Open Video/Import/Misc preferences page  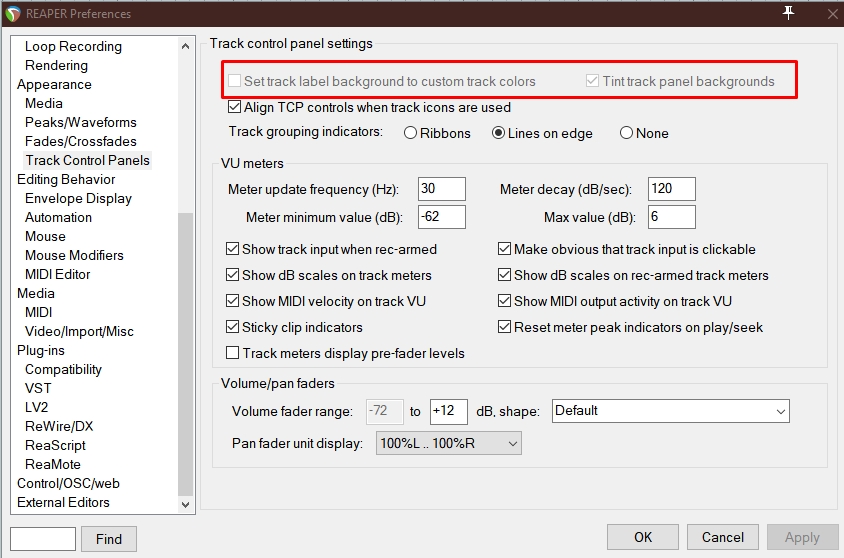(79, 331)
